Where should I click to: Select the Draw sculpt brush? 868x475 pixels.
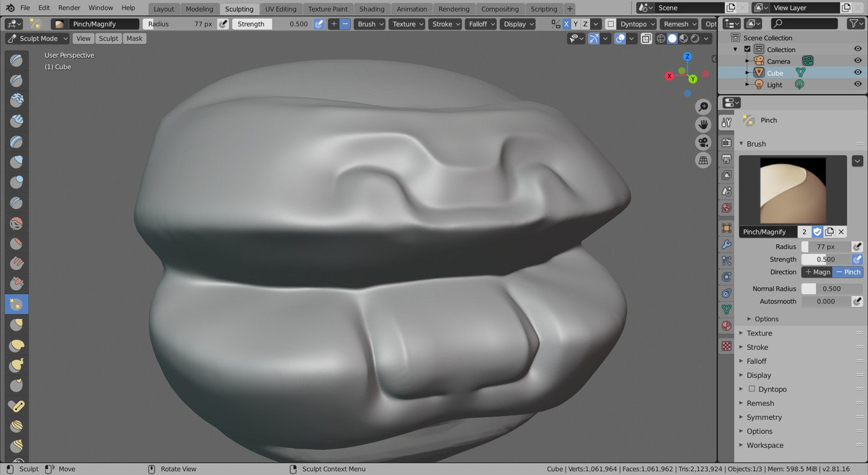16,60
